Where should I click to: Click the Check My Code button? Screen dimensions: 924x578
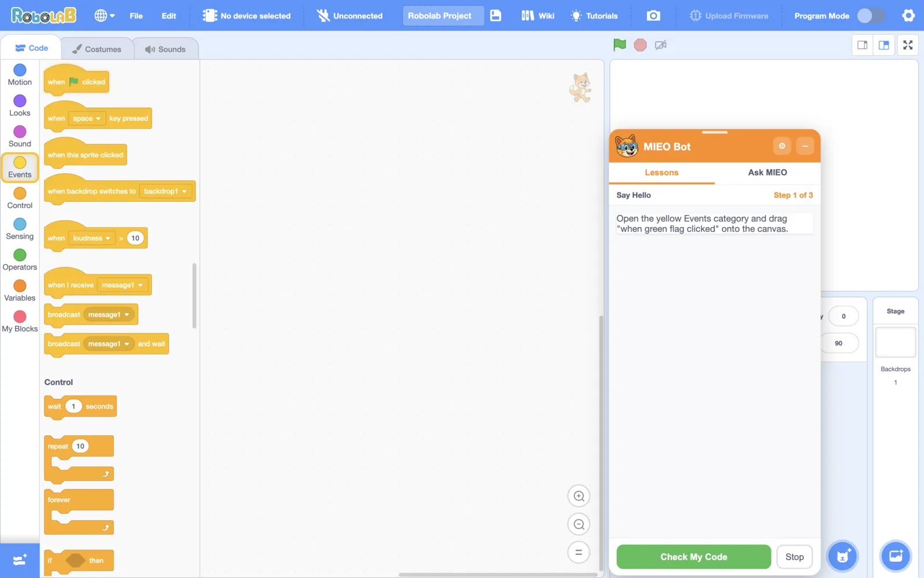coord(694,557)
